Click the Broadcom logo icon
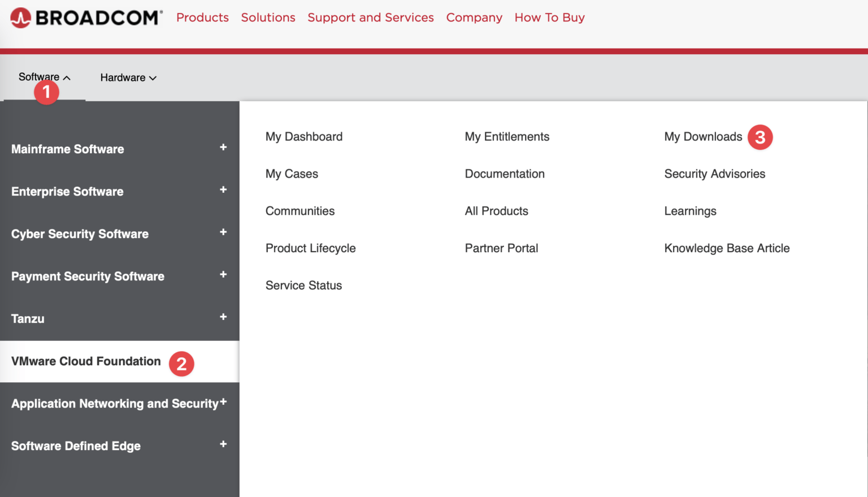 [x=21, y=18]
